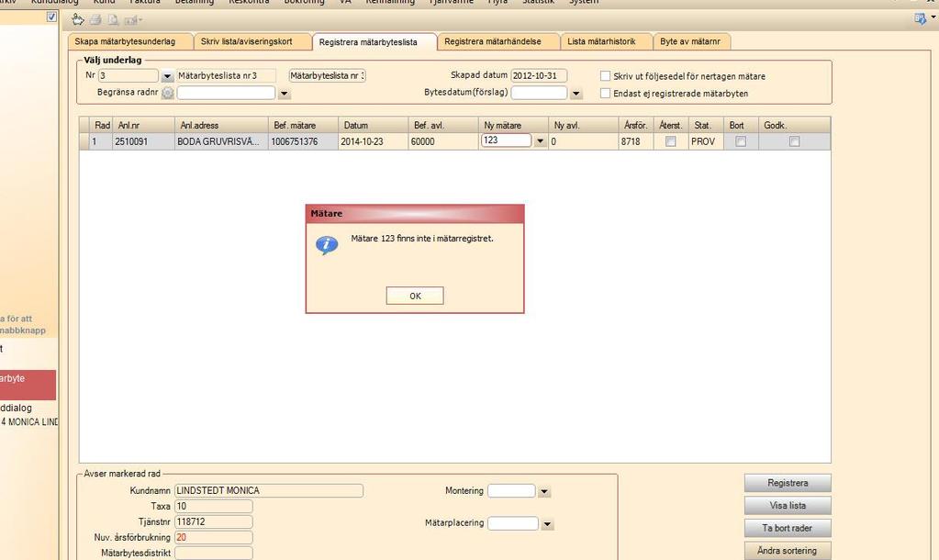Click the Ta bort rader button
The width and height of the screenshot is (939, 560).
coord(788,528)
